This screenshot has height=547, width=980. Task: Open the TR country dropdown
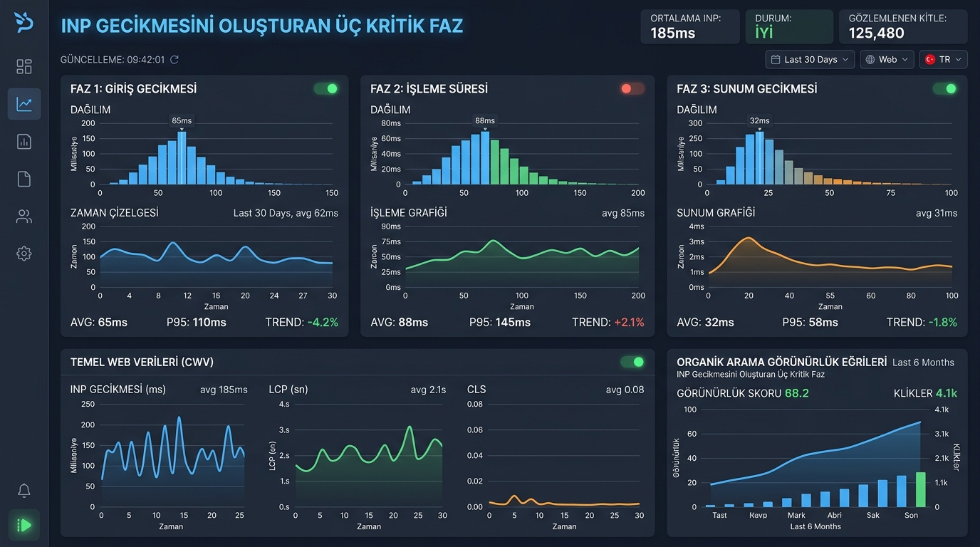943,59
